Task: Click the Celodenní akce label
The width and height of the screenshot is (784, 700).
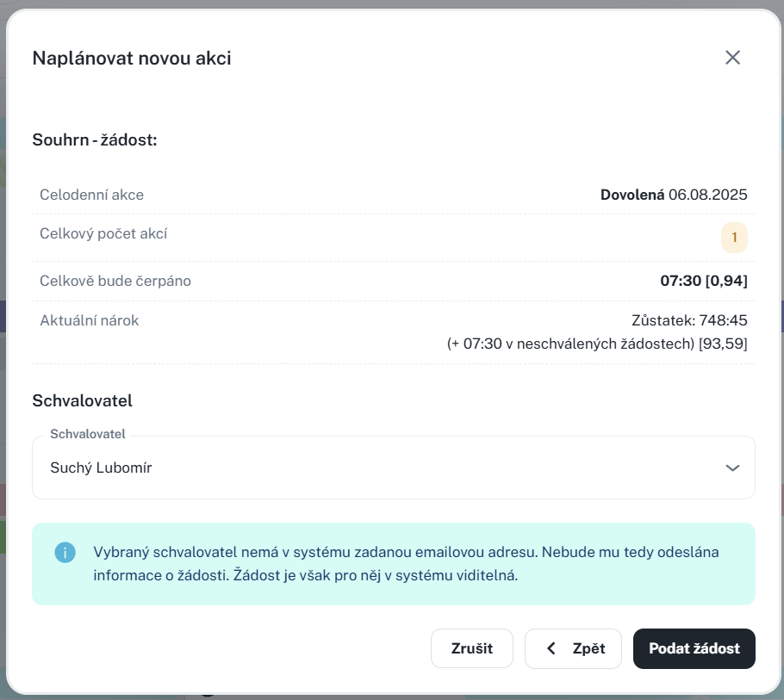Action: [x=91, y=195]
